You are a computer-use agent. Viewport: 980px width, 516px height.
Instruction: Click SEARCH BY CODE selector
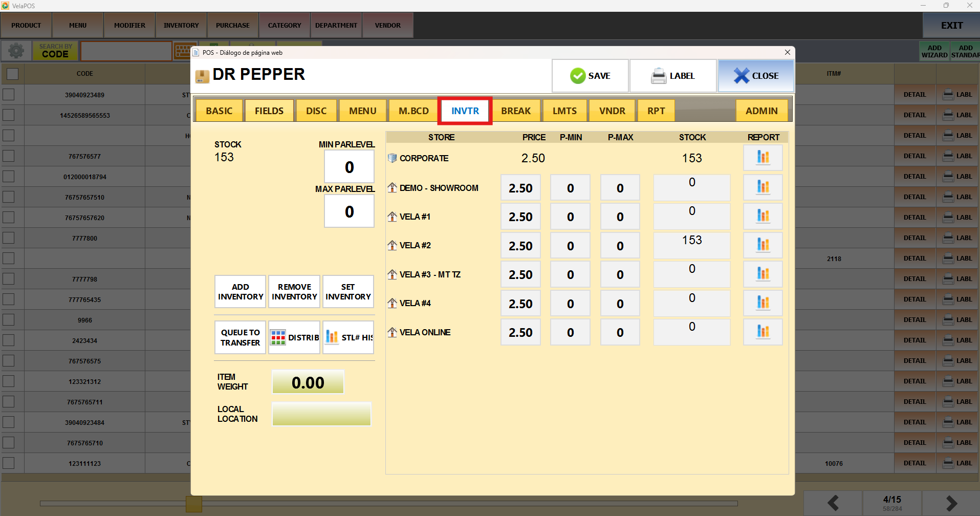coord(55,51)
